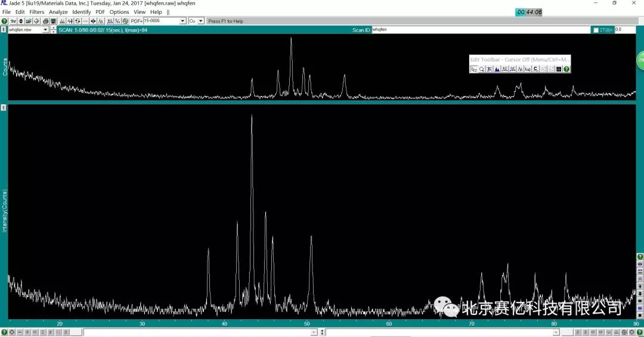Expand the Cu anode dropdown
The height and width of the screenshot is (337, 644).
(x=200, y=21)
